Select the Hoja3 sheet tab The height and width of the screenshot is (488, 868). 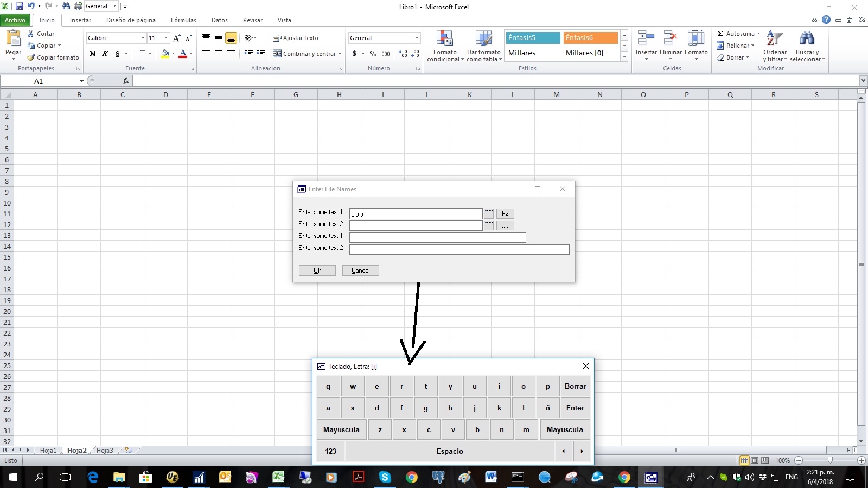[105, 450]
